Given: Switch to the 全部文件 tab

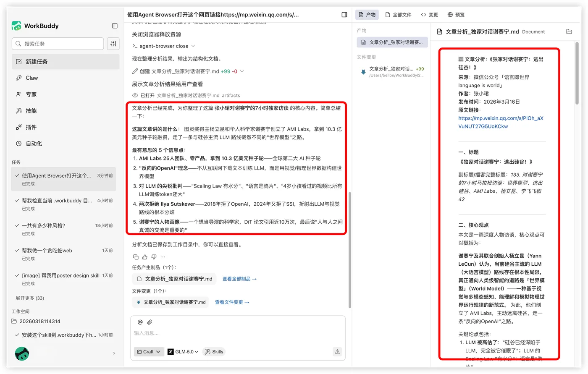Looking at the screenshot, I should 398,15.
